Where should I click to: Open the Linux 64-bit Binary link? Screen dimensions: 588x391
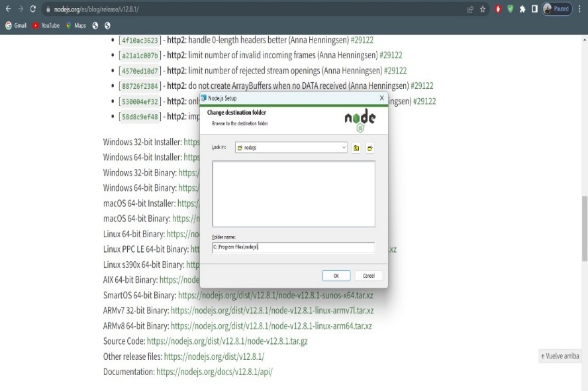[x=183, y=234]
